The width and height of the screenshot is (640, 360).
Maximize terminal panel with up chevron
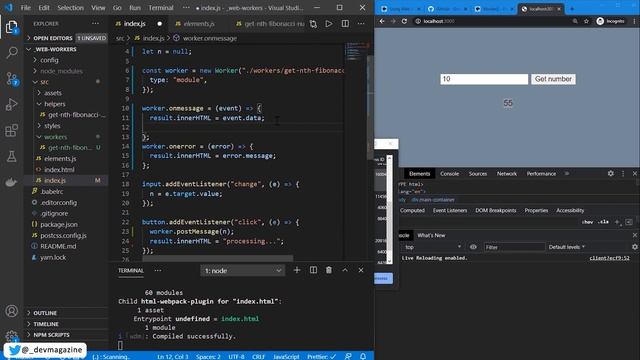click(x=345, y=270)
